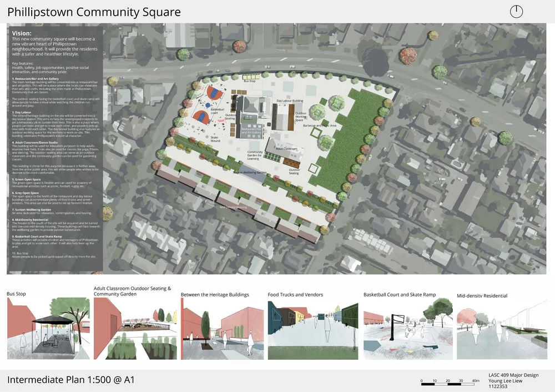Screen dimensions: 555x392
Task: Select the Vision section heading
Action: click(x=22, y=33)
